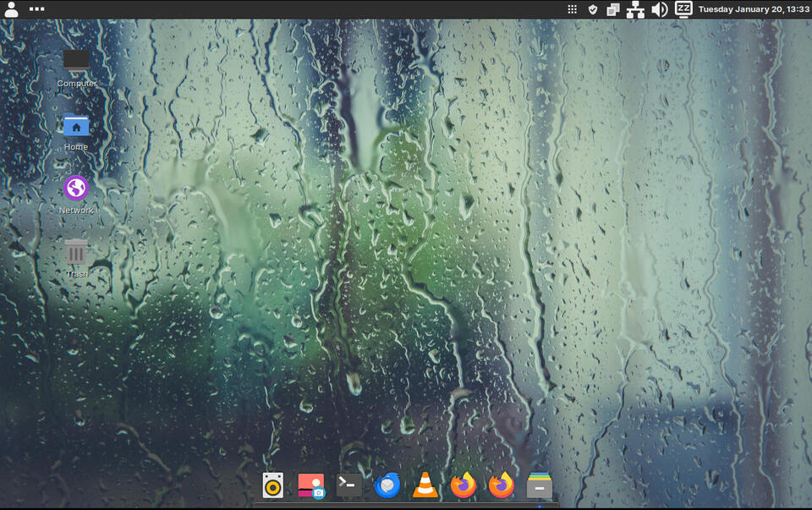Screen dimensions: 812x510
Task: Launch Thunderbird mail from the dock
Action: tap(387, 485)
